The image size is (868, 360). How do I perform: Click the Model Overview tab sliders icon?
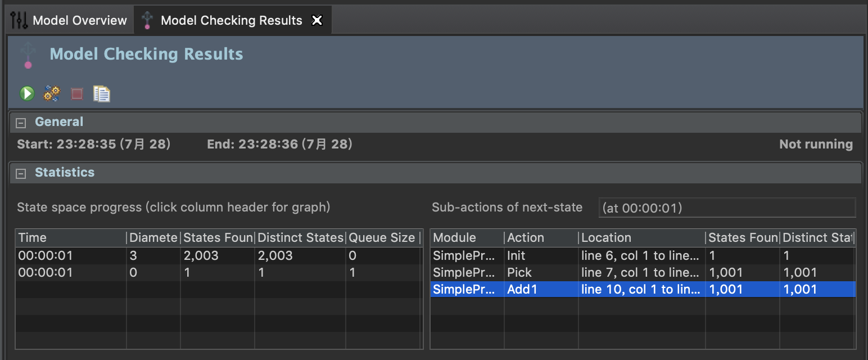tap(19, 21)
